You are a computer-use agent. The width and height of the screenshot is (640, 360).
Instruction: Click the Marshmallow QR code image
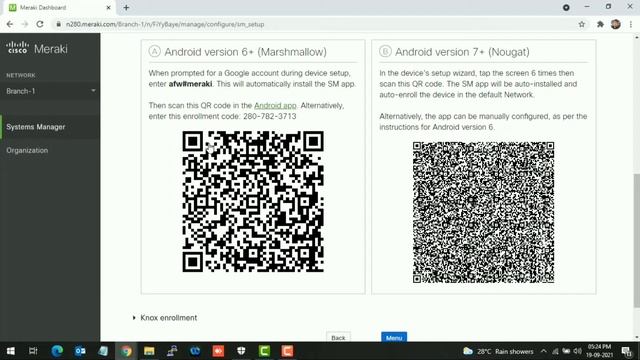coord(253,201)
